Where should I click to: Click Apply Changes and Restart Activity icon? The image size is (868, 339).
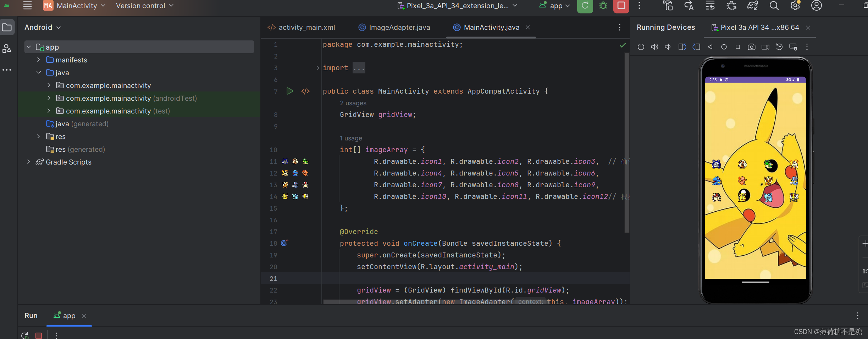(689, 6)
